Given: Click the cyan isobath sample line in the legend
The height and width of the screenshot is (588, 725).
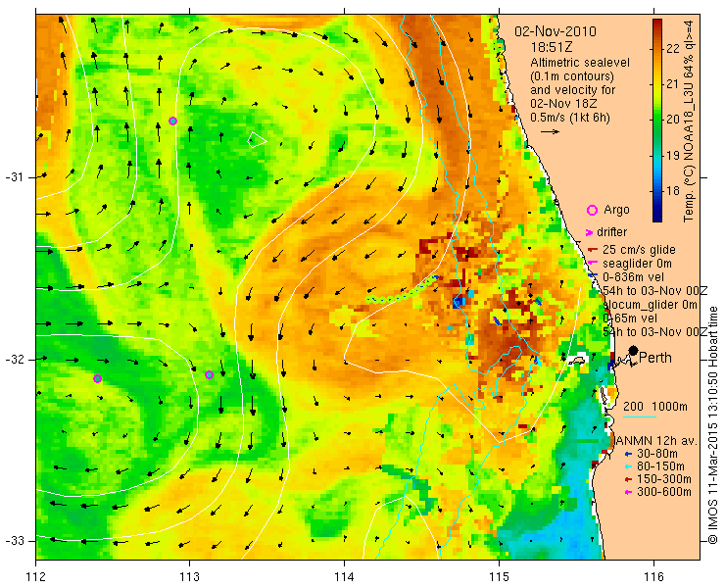Looking at the screenshot, I should (640, 416).
